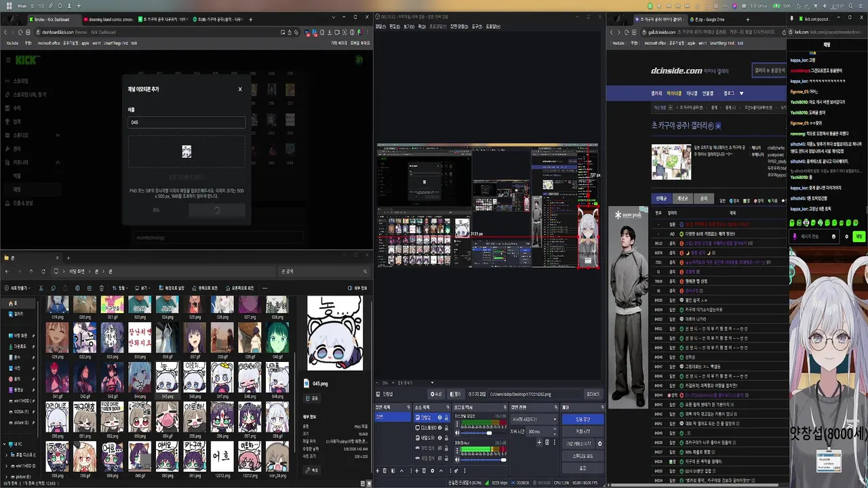Switch to the dreaming island comics browser tab
868x488 pixels.
click(108, 20)
